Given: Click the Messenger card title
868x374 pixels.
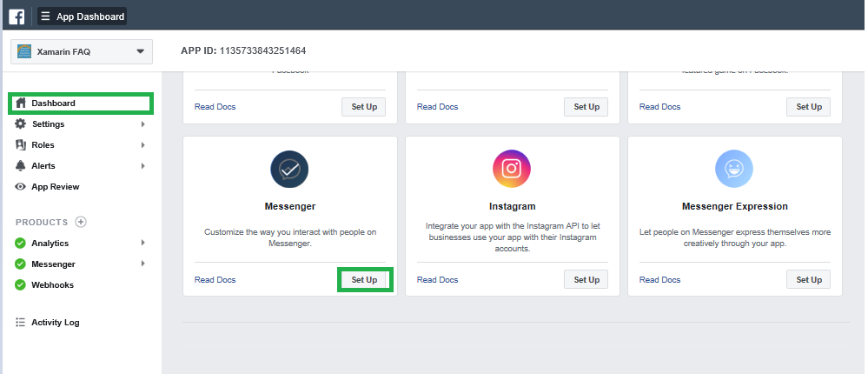Looking at the screenshot, I should 290,207.
